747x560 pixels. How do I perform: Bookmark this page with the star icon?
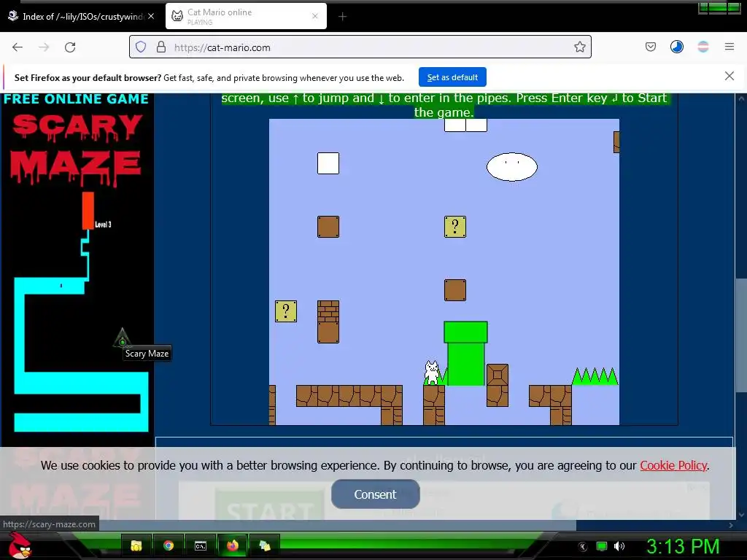579,47
